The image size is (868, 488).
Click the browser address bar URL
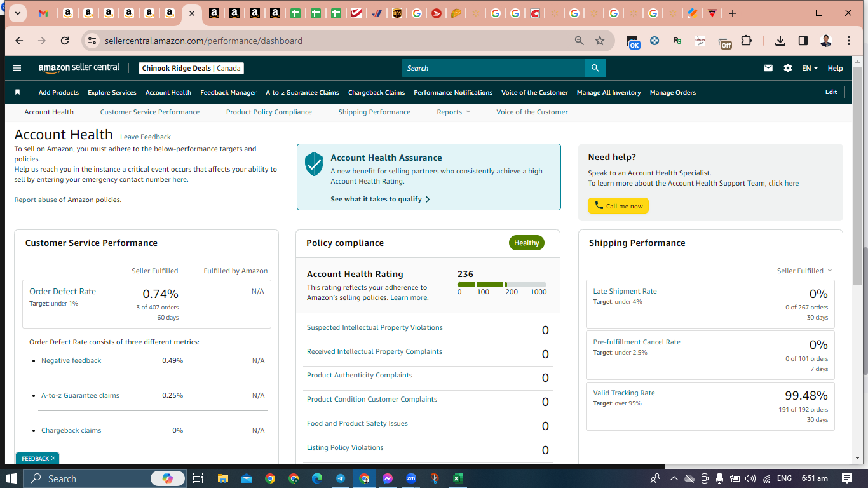[x=203, y=41]
